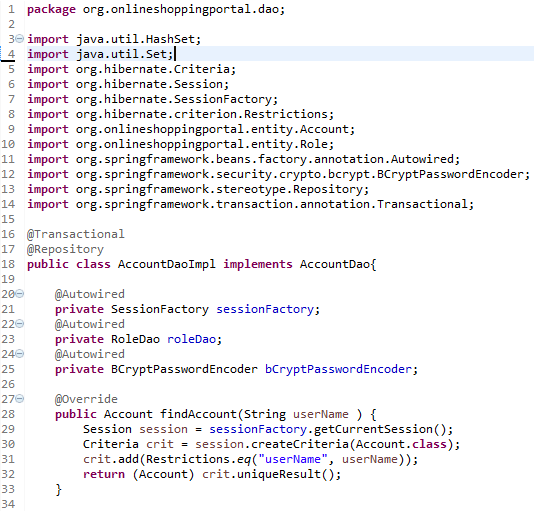Collapse the fold marker at line 22
The width and height of the screenshot is (534, 511).
pyautogui.click(x=20, y=324)
